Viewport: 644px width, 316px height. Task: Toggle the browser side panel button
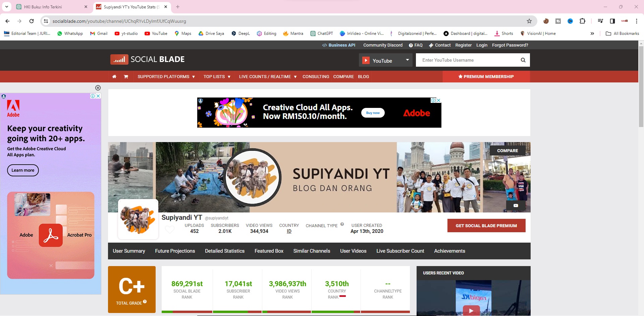tap(612, 21)
